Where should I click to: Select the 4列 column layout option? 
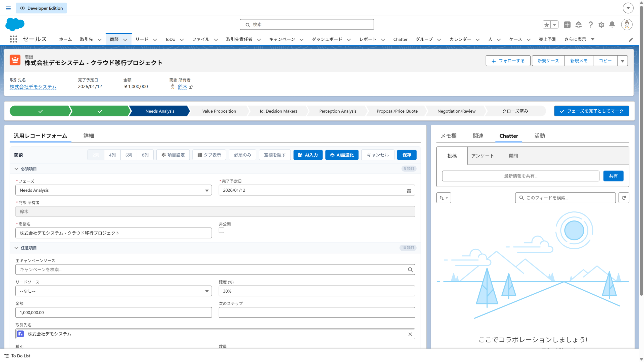pyautogui.click(x=112, y=155)
